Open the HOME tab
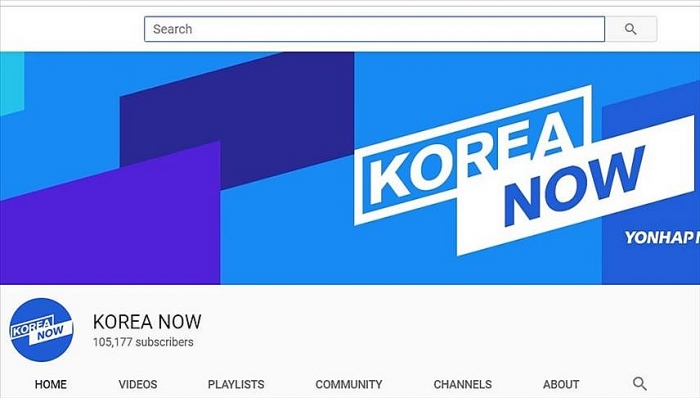The width and height of the screenshot is (700, 398). [x=51, y=384]
